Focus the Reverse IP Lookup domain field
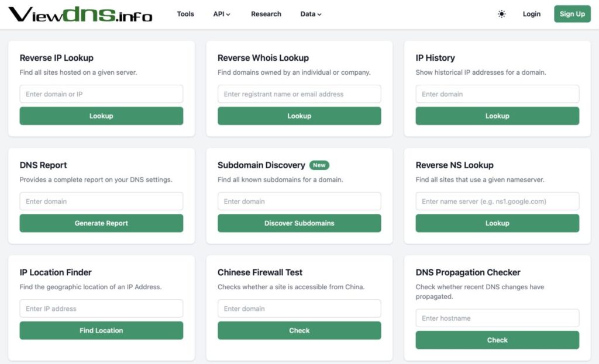599x364 pixels. coord(101,94)
